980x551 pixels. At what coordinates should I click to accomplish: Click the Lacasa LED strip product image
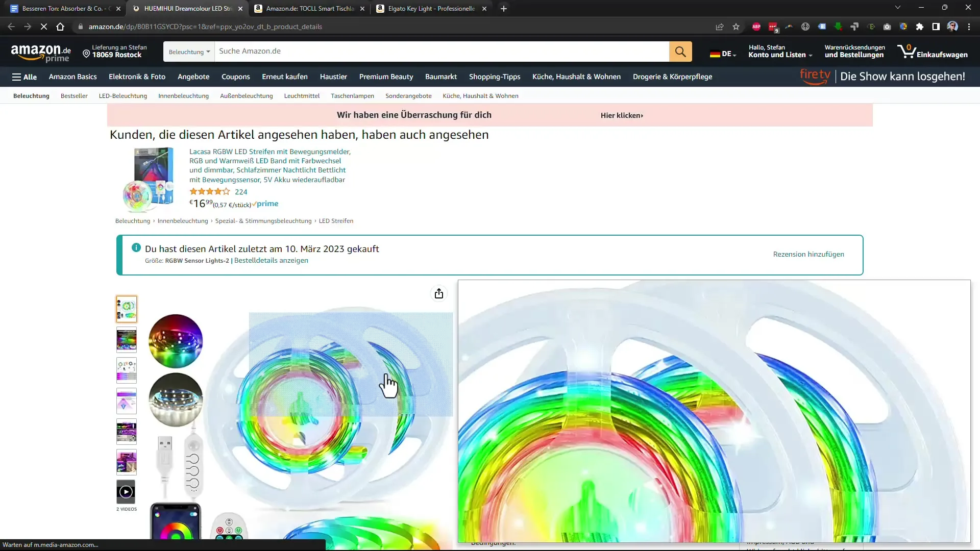(x=149, y=180)
